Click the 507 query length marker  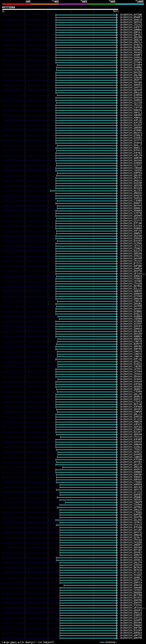(x=115, y=11)
